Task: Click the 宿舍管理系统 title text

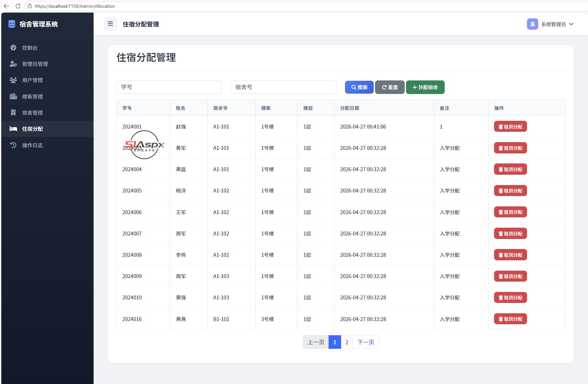Action: click(x=39, y=24)
